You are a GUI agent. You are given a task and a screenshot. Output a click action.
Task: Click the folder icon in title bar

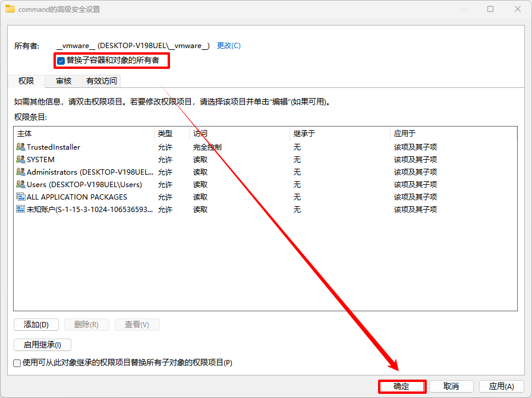10,9
